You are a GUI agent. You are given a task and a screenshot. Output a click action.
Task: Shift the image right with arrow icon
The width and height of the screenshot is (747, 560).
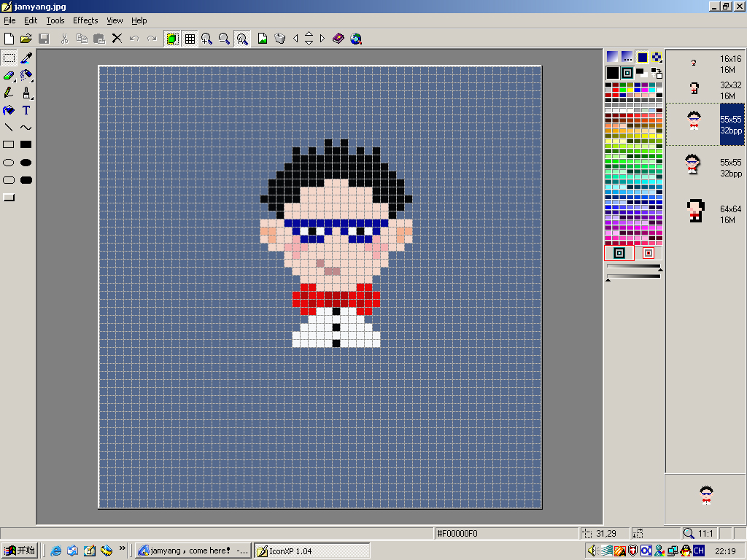322,39
